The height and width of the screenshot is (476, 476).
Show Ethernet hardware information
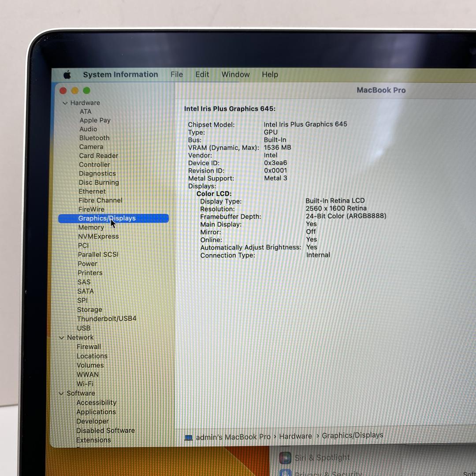92,191
